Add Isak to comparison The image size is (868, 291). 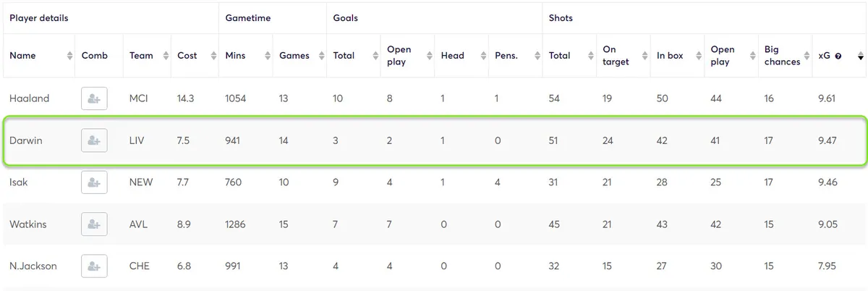tap(94, 182)
